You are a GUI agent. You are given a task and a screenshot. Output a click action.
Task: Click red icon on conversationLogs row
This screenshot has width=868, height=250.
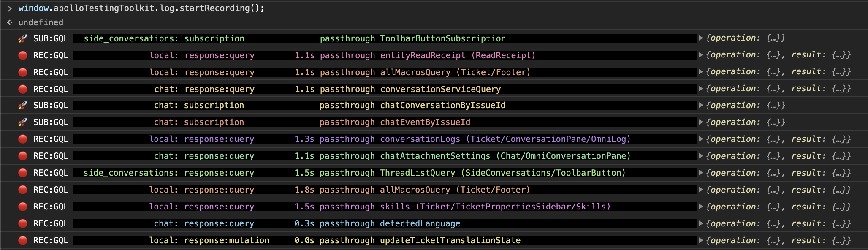pos(23,139)
